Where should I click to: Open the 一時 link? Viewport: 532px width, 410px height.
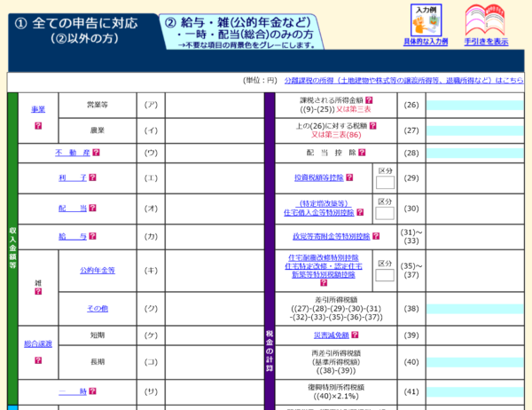tap(73, 391)
